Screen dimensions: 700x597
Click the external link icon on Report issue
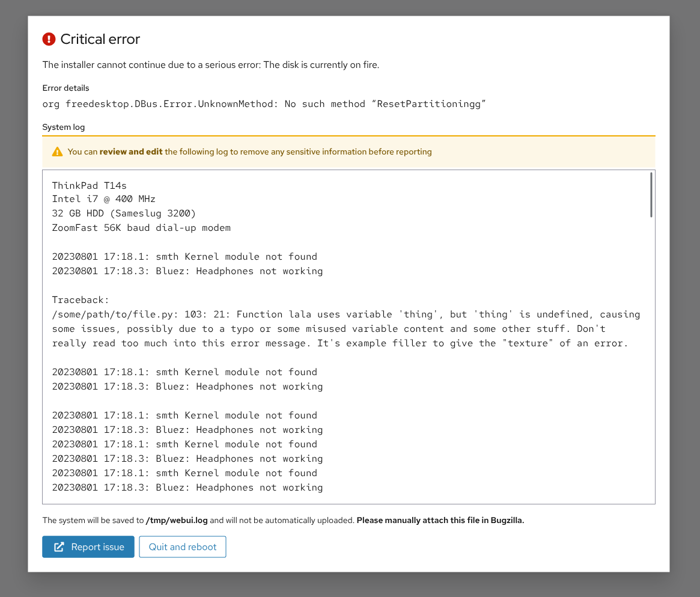coord(59,547)
